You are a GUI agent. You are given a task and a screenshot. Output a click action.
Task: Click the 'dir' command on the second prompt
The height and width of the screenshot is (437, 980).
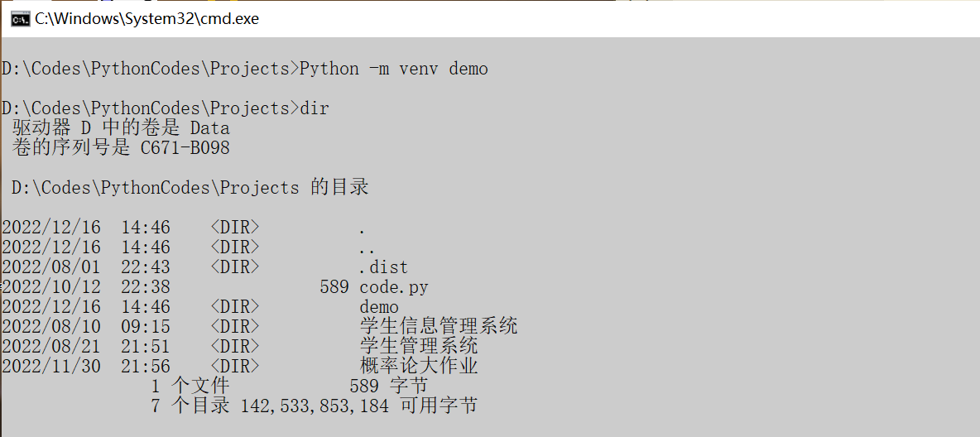click(315, 108)
